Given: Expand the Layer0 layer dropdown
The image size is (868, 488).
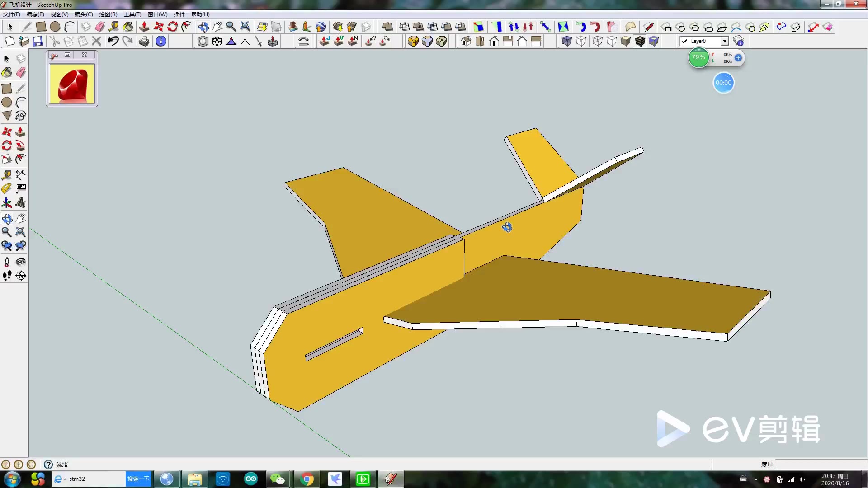Looking at the screenshot, I should (725, 41).
